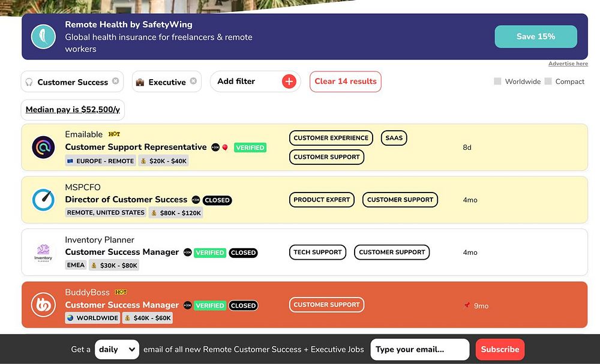The image size is (600, 364).
Task: Open the Add filter selector
Action: tap(255, 82)
